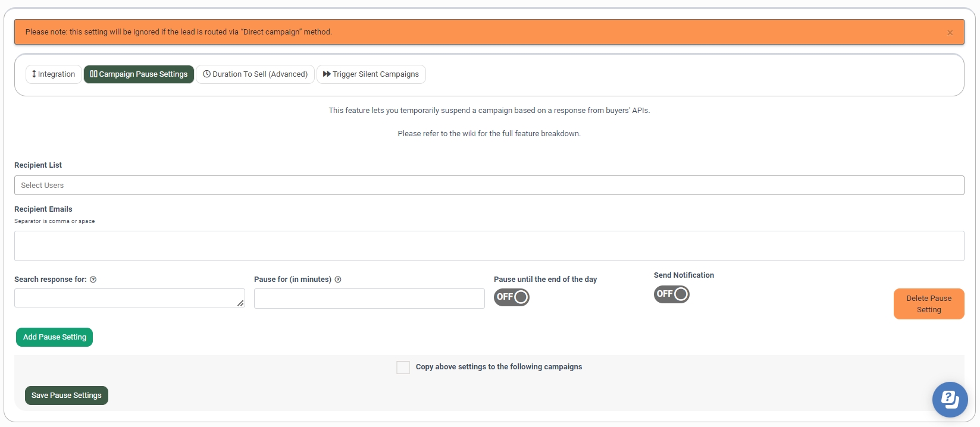Screen dimensions: 980x427
Task: Open the Recipient List Select Users dropdown
Action: pos(489,186)
